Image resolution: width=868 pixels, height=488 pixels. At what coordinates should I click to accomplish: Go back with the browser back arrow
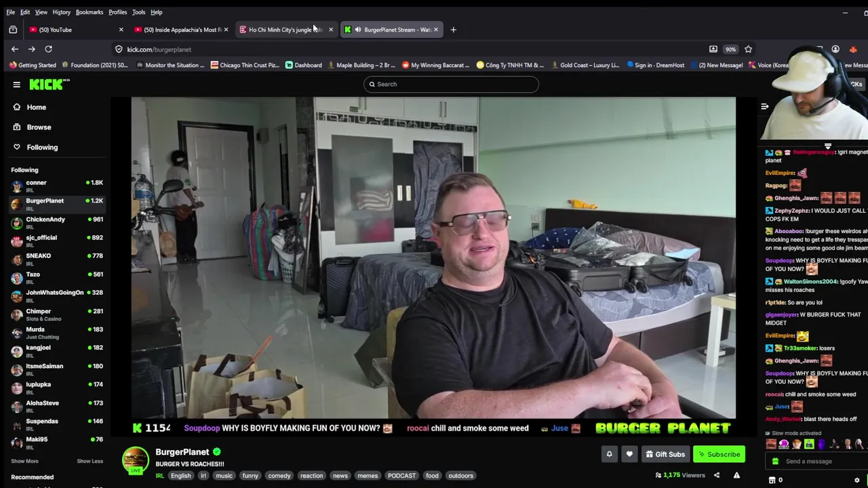15,49
